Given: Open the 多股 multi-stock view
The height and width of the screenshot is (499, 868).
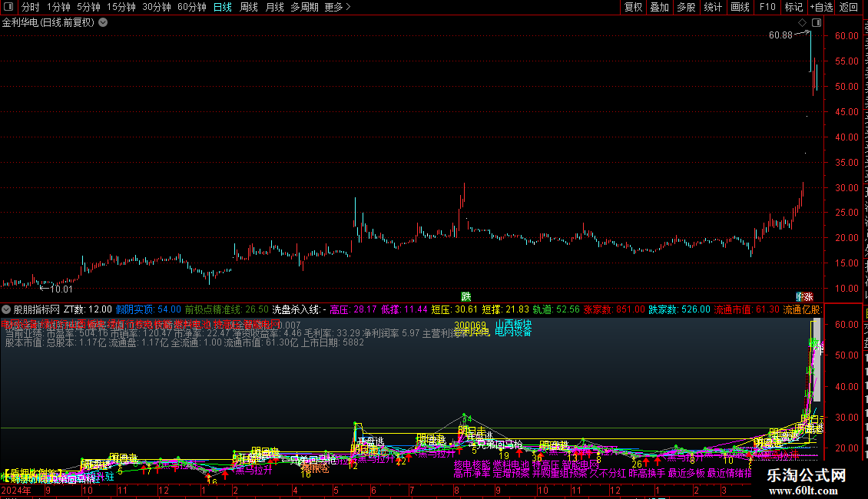Looking at the screenshot, I should 686,7.
